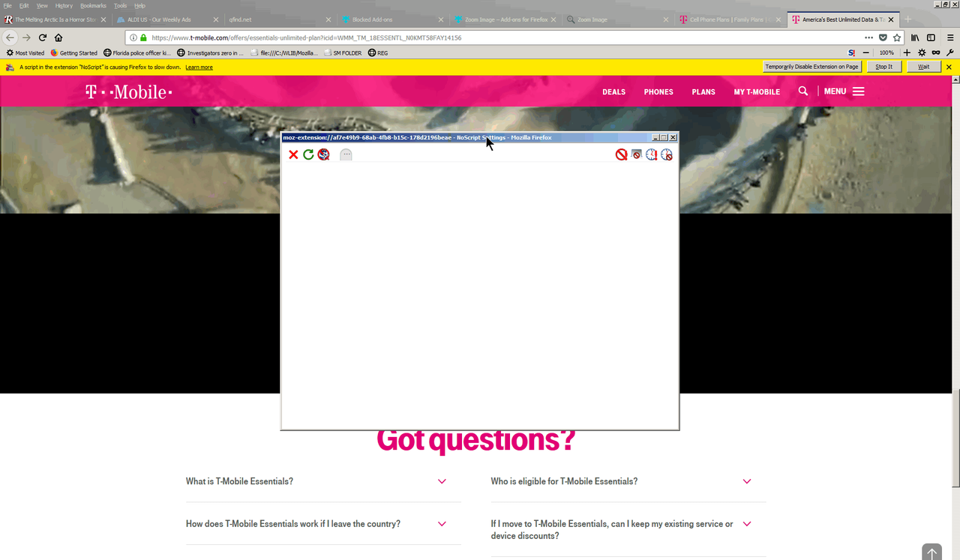This screenshot has width=960, height=560.
Task: Search T-Mobile site with magnifier icon
Action: [803, 91]
